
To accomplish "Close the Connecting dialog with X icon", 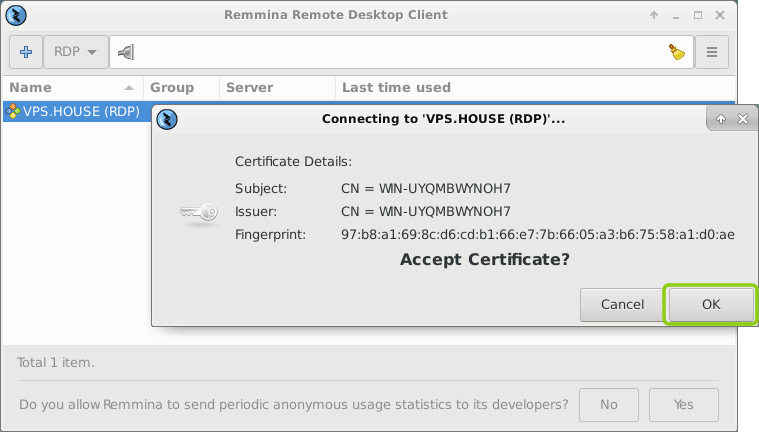I will tap(742, 119).
